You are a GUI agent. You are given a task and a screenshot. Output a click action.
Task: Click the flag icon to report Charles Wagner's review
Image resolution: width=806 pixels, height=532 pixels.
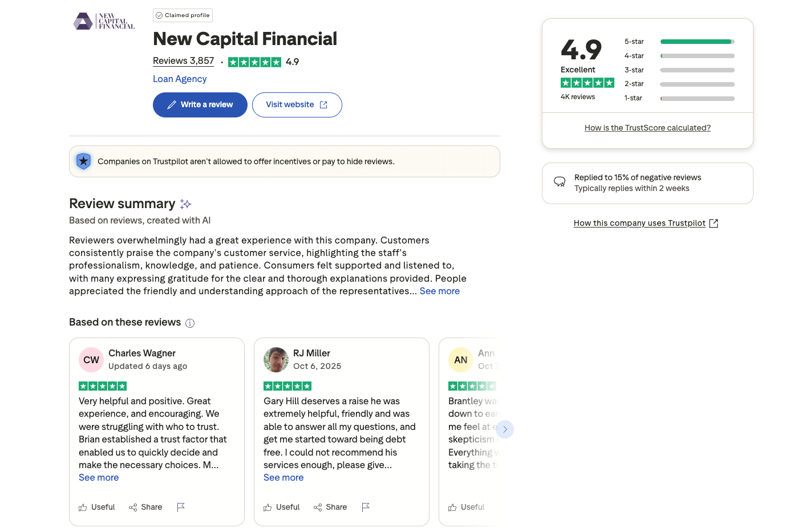181,507
